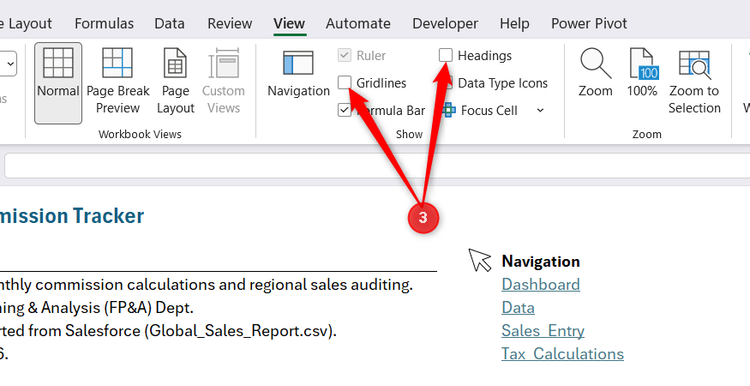The height and width of the screenshot is (386, 750).
Task: Switch to Page Break Preview
Action: pos(118,81)
